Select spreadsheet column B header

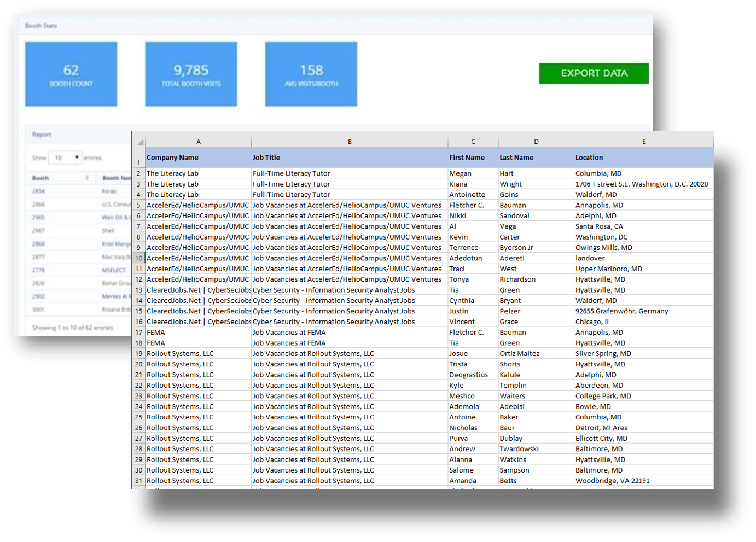tap(350, 142)
